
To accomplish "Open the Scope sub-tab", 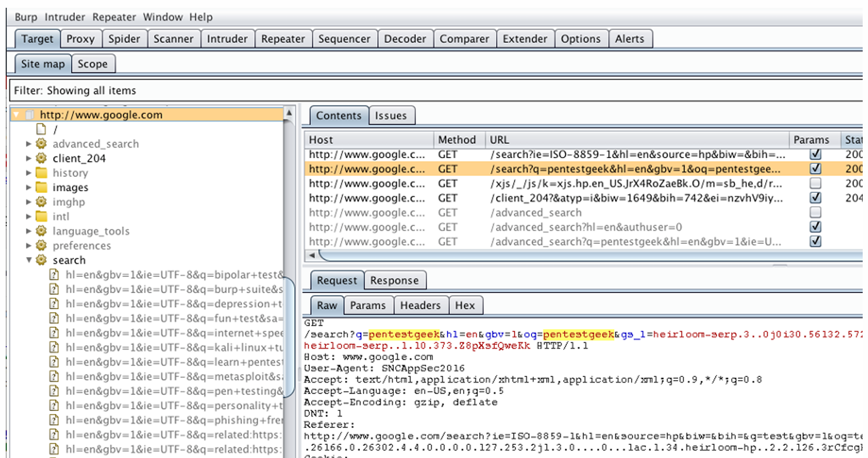I will coord(93,64).
